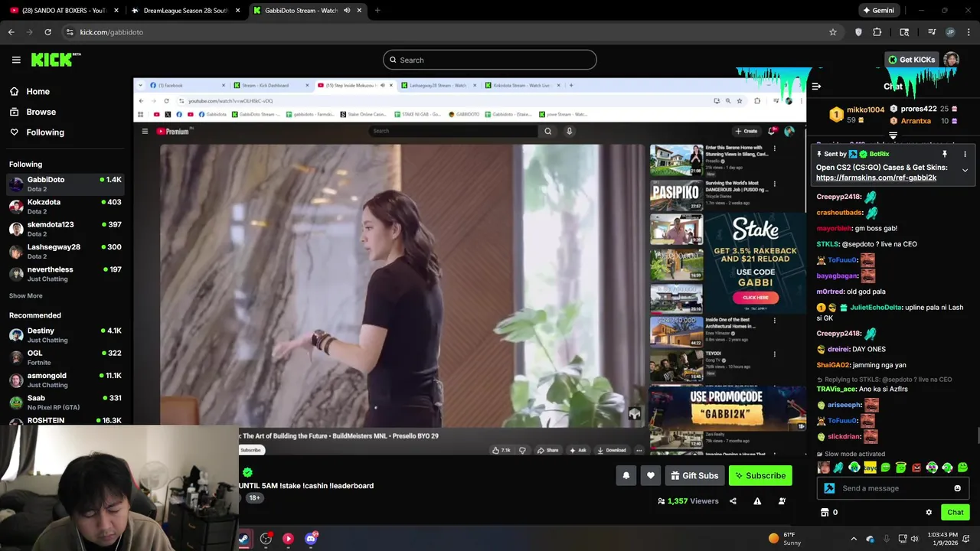The width and height of the screenshot is (980, 551).
Task: Open a new browser tab
Action: point(377,10)
